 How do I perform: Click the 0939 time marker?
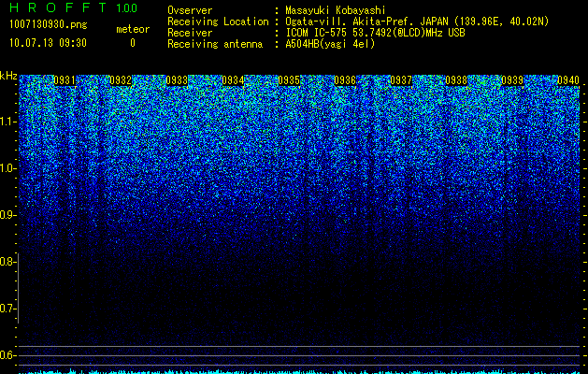(x=512, y=80)
